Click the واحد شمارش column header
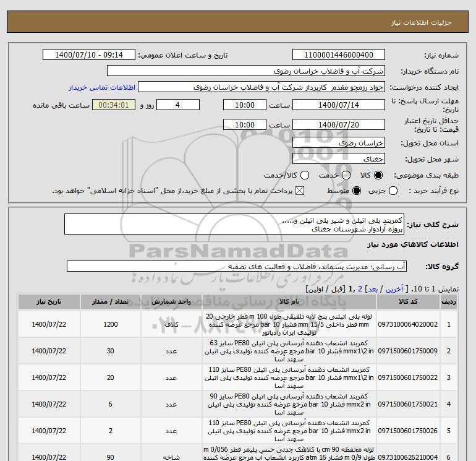The width and height of the screenshot is (476, 461). pos(171,301)
